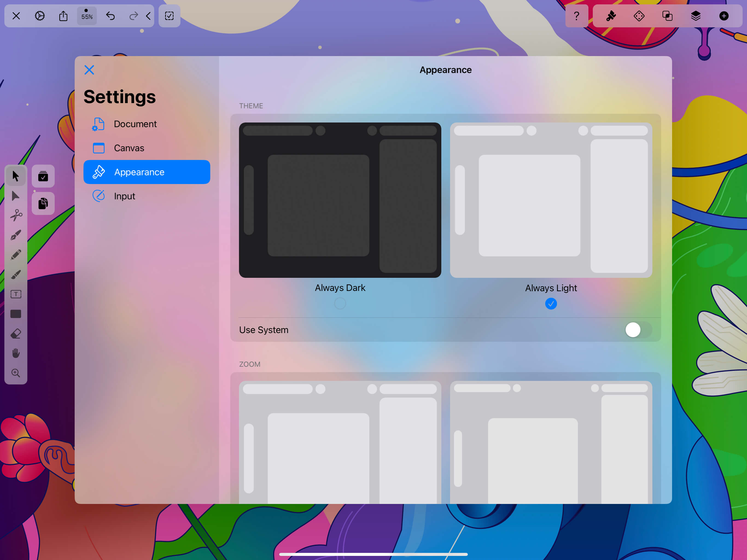Image resolution: width=747 pixels, height=560 pixels.
Task: Click the redo arrow
Action: 133,16
